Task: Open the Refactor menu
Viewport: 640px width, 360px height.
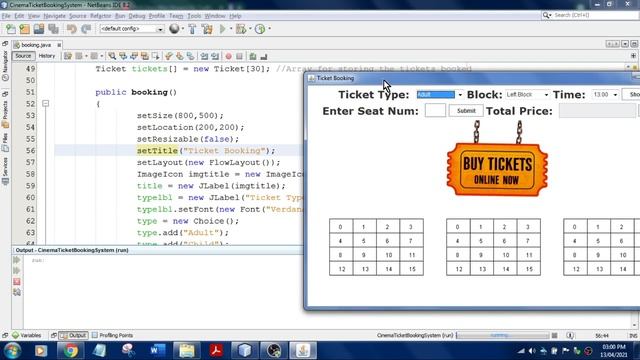Action: coord(100,16)
